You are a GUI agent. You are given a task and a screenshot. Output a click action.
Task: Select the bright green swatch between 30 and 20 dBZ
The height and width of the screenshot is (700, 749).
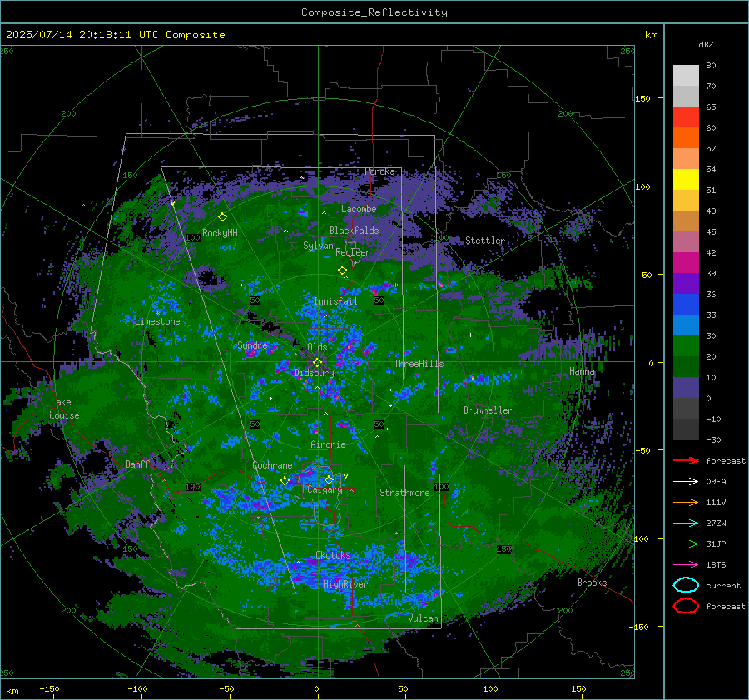pyautogui.click(x=686, y=346)
